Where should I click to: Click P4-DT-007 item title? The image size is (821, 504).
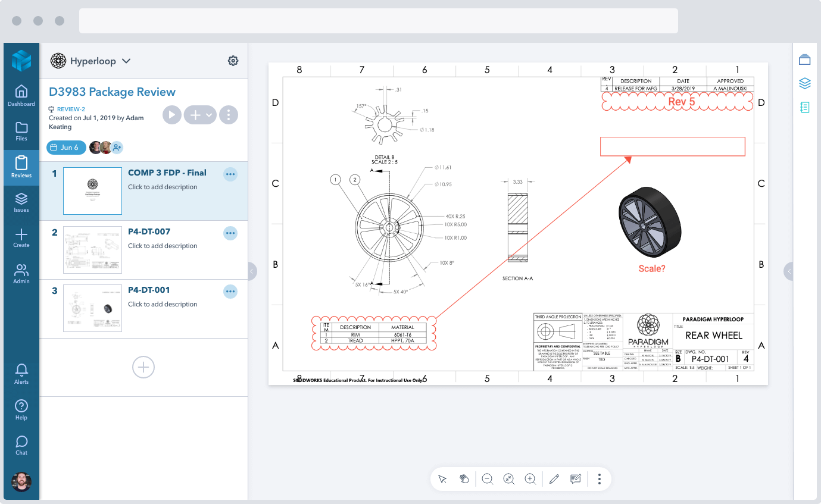(x=149, y=231)
